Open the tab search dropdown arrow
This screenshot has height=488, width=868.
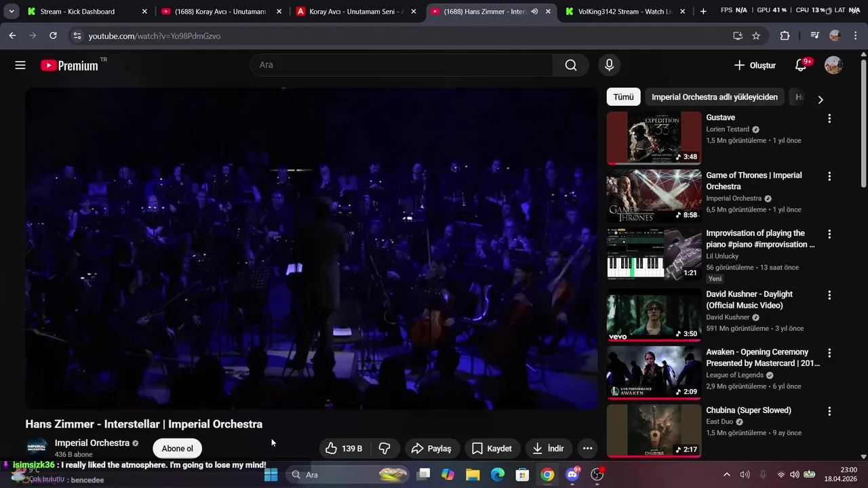click(11, 12)
